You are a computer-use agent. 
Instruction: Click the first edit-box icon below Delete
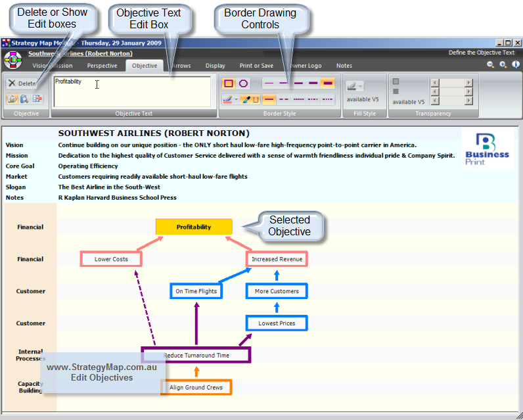tap(12, 99)
